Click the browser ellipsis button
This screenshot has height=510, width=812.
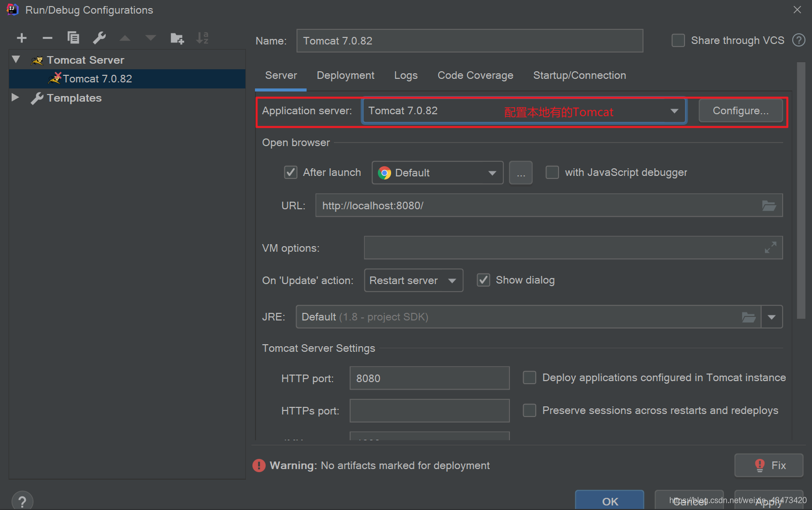(521, 173)
